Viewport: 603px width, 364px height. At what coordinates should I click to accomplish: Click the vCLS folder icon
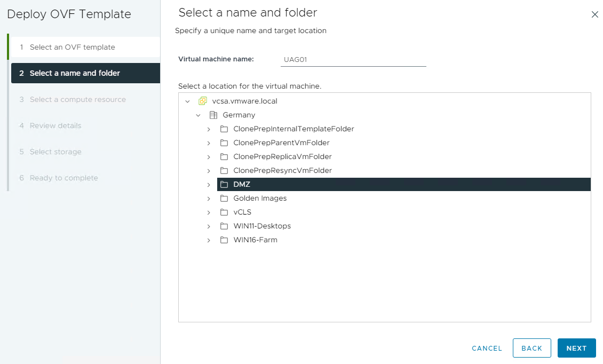coord(224,211)
